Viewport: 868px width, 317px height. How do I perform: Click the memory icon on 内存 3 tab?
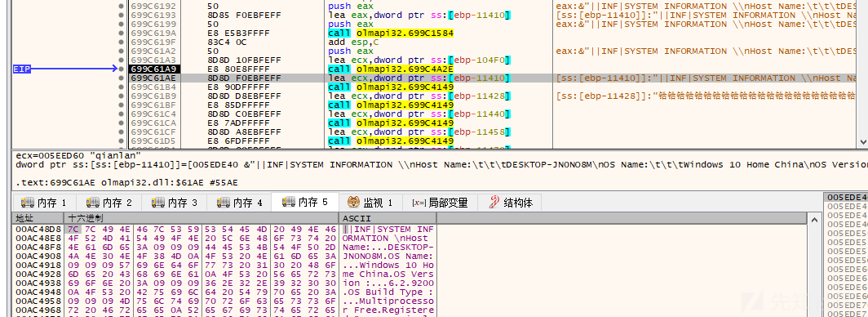click(x=157, y=203)
